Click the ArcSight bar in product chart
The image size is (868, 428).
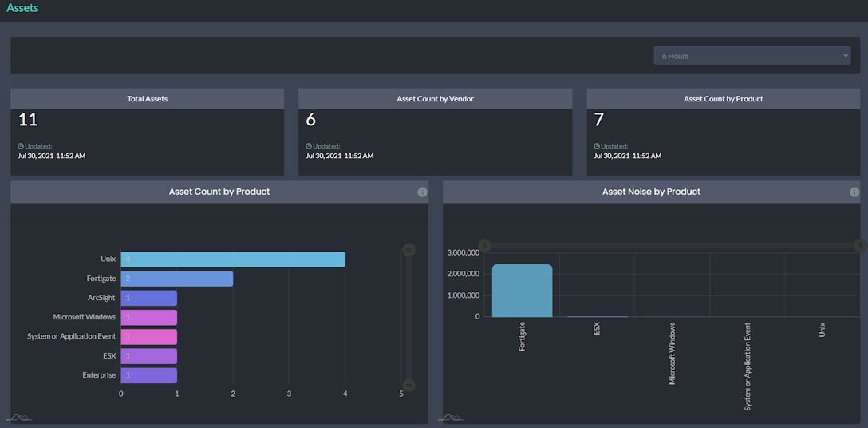pyautogui.click(x=149, y=298)
